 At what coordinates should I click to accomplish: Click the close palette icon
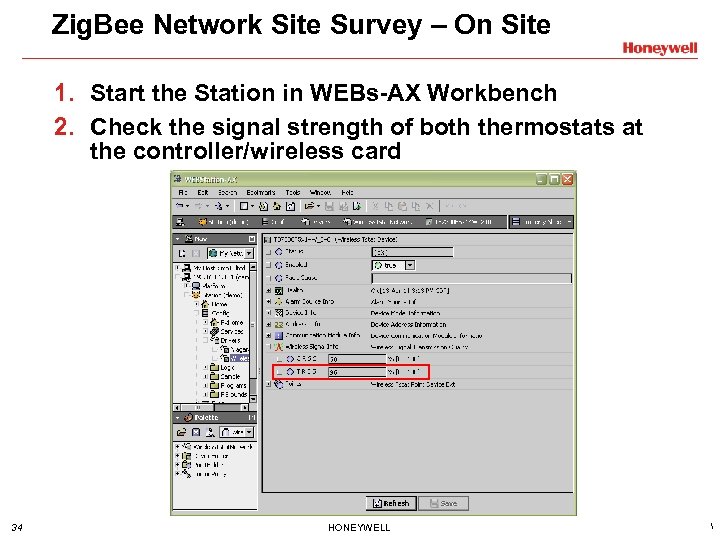click(x=196, y=432)
